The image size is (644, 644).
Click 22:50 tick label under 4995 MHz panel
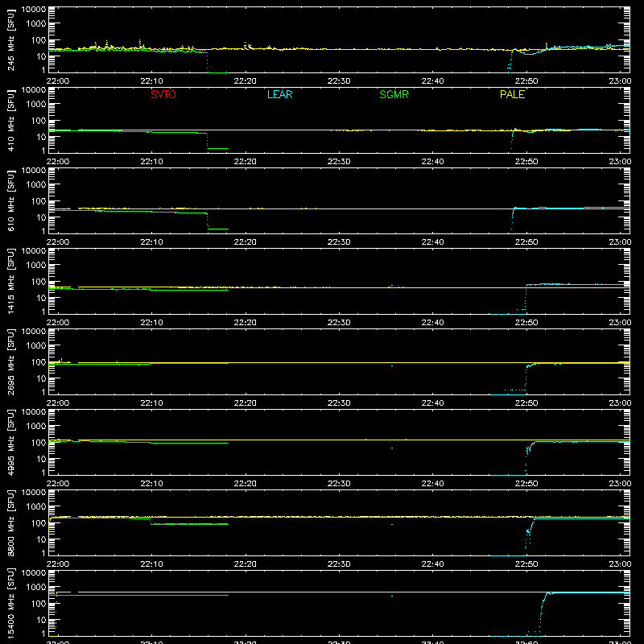point(526,484)
